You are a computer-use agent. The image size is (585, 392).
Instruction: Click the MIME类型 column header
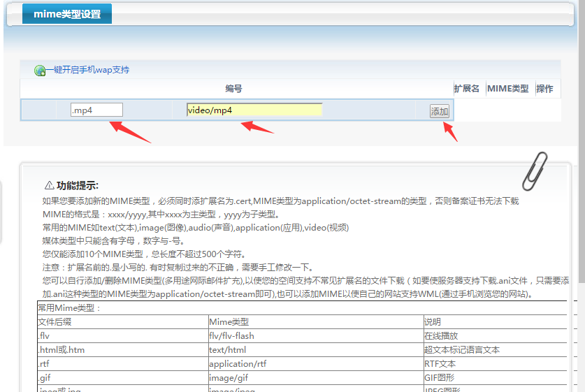(x=507, y=89)
